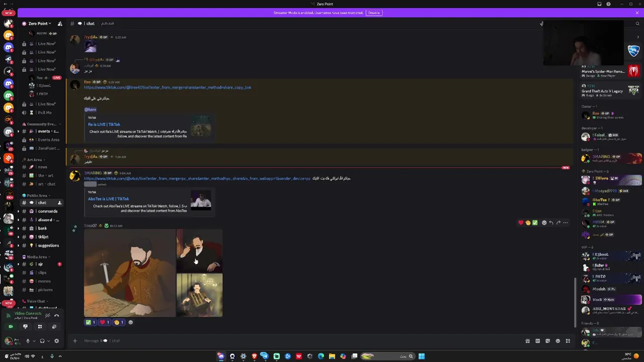Open the large bearded man image

[130, 273]
